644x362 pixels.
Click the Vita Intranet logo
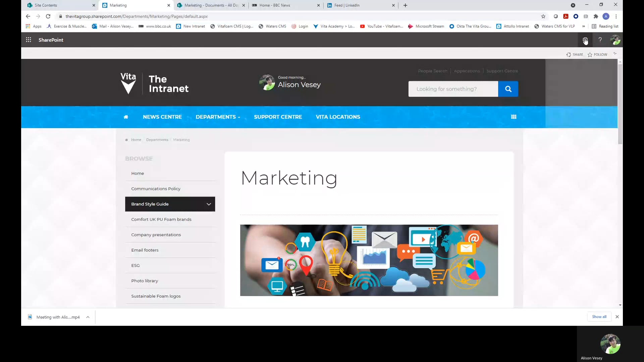[x=155, y=83]
